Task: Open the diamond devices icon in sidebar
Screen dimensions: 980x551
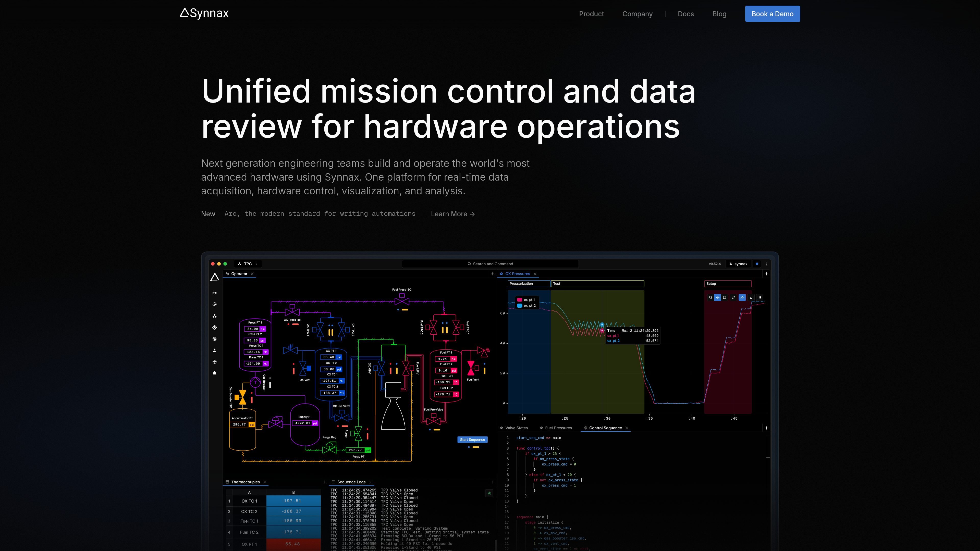Action: tap(215, 327)
